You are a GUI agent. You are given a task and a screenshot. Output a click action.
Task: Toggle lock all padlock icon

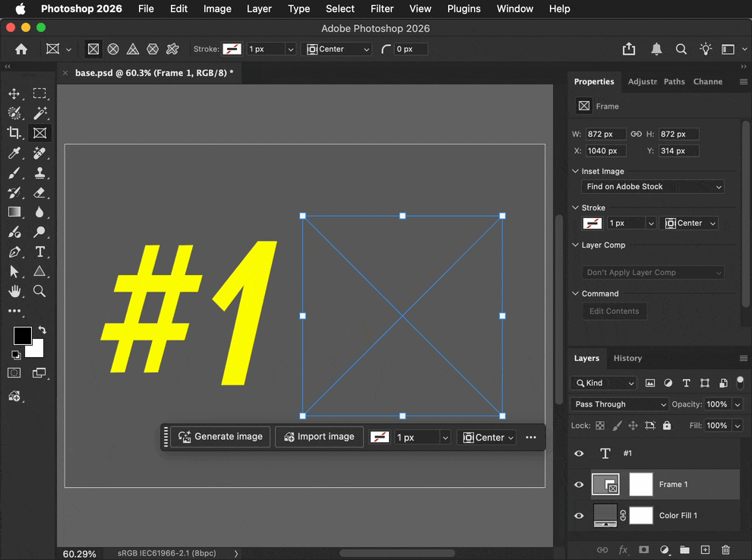click(x=667, y=426)
